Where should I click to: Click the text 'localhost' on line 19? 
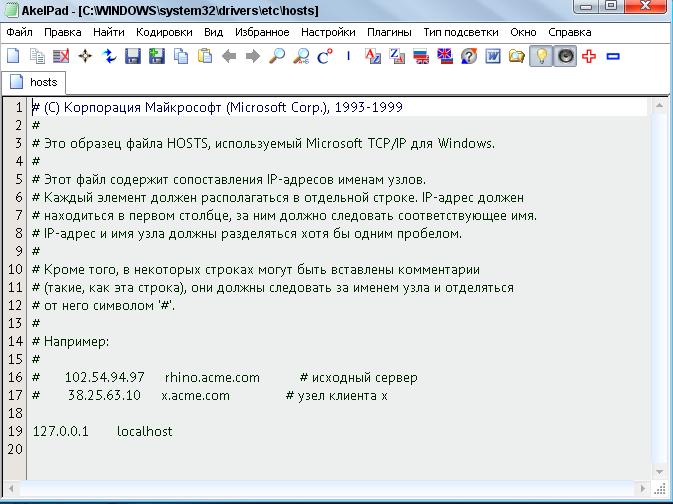[145, 431]
